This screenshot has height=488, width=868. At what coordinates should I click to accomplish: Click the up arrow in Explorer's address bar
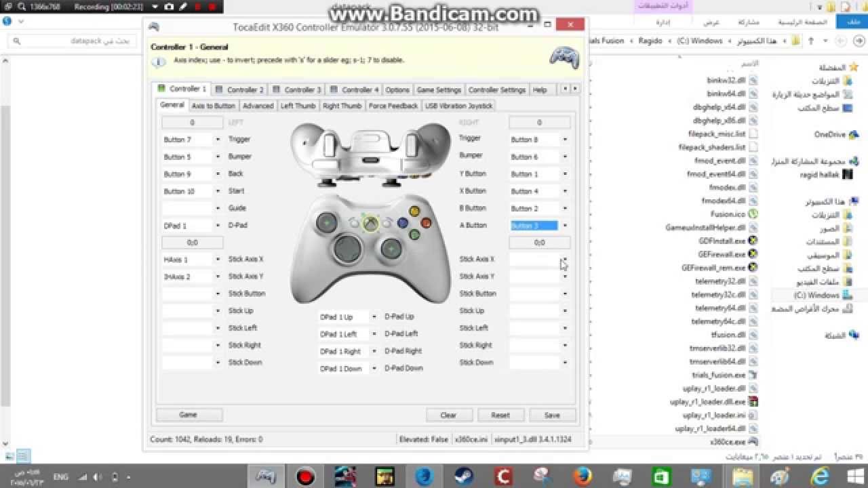tap(811, 41)
